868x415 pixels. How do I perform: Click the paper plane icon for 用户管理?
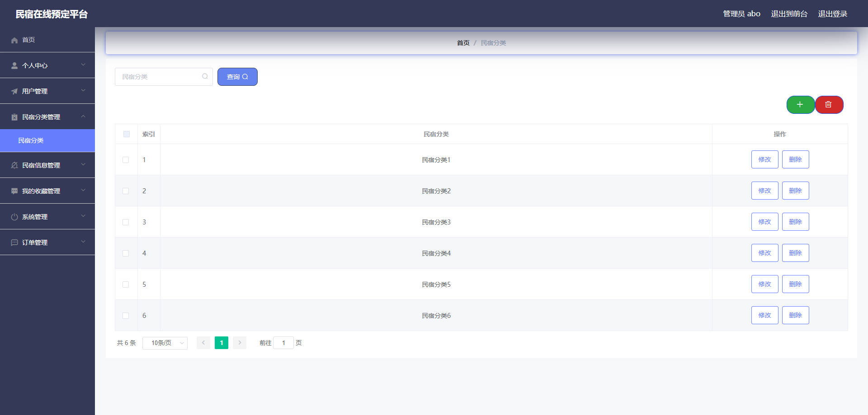click(x=14, y=91)
